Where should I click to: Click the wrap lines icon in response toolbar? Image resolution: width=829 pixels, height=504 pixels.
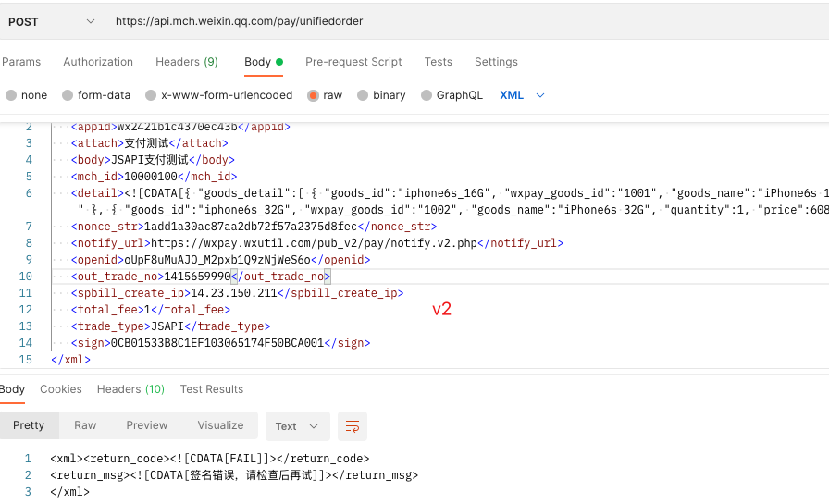pyautogui.click(x=353, y=426)
